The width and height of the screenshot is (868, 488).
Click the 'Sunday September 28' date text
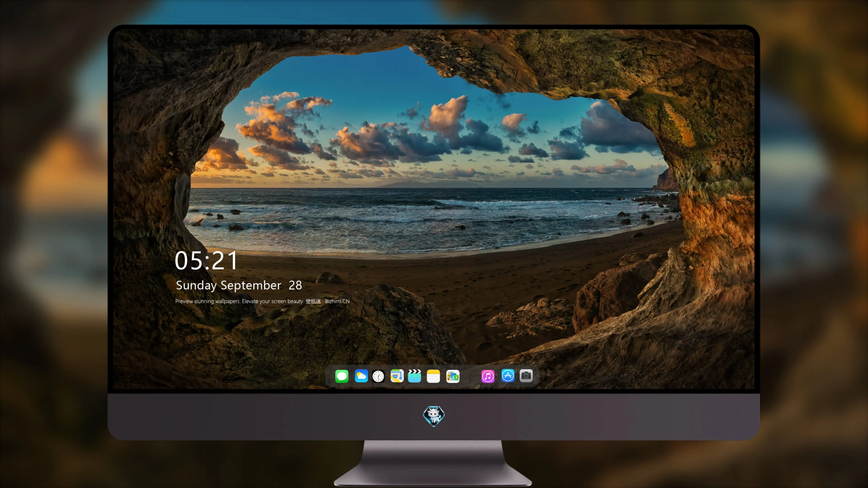click(239, 285)
